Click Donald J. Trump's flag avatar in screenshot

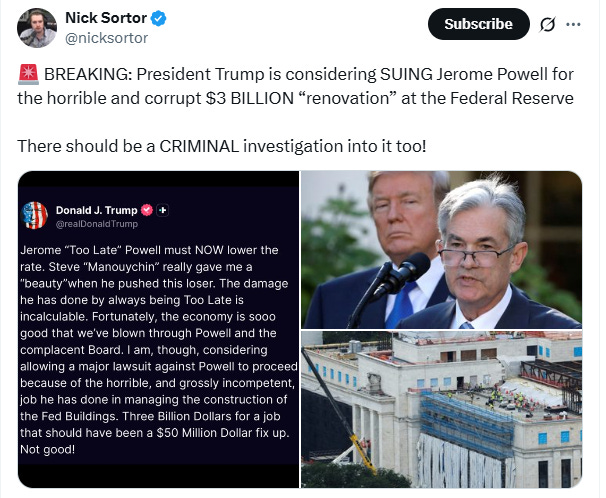click(x=35, y=215)
